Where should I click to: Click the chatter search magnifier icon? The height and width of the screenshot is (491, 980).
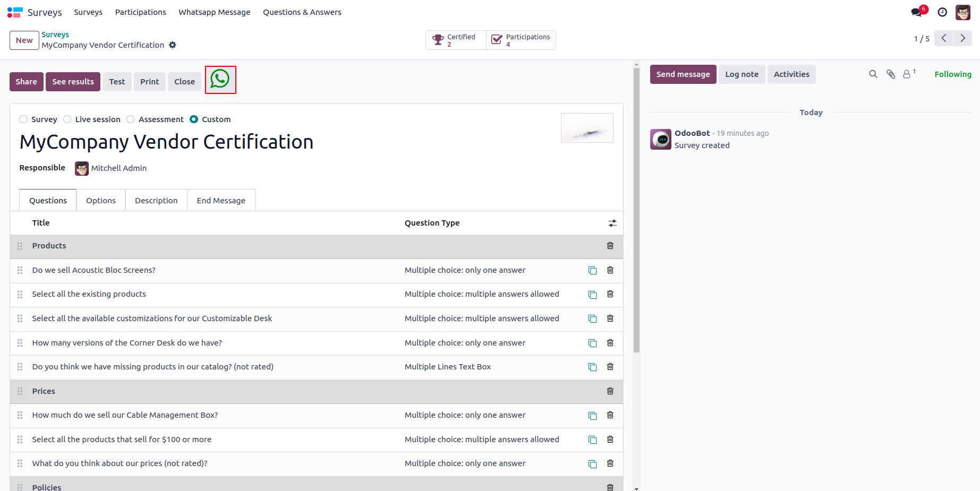pos(873,74)
